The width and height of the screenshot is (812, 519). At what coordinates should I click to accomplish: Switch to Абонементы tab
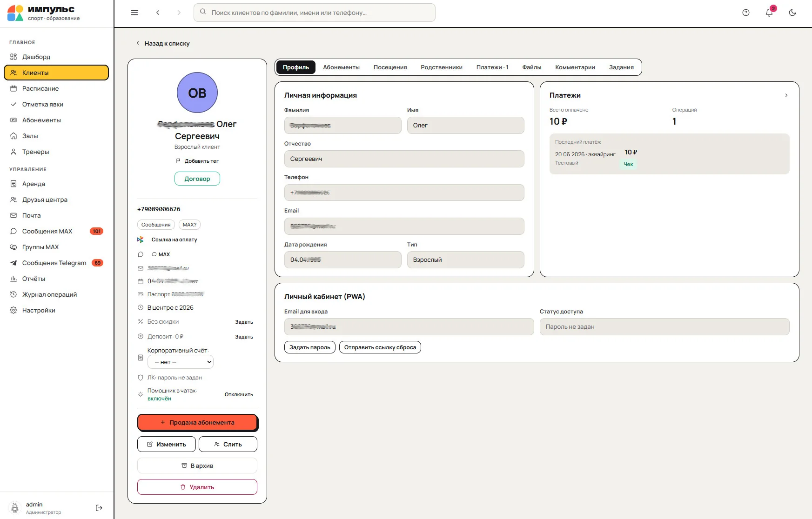tap(341, 67)
